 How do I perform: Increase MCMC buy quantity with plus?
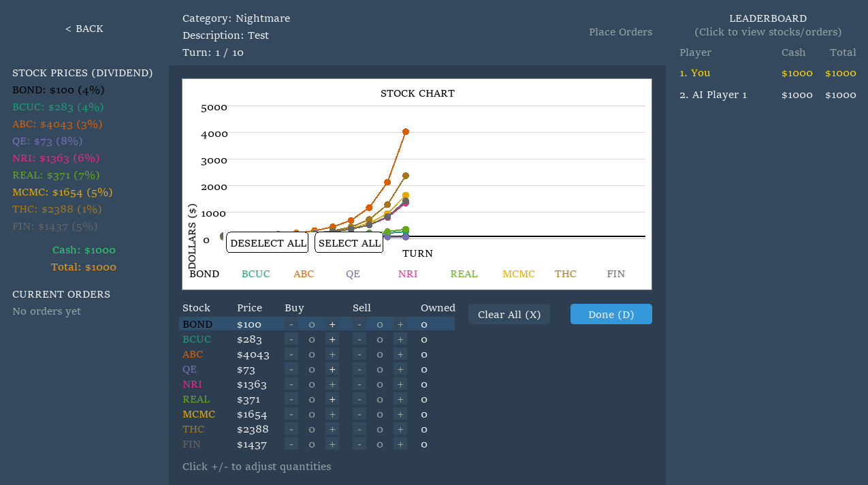click(x=332, y=414)
